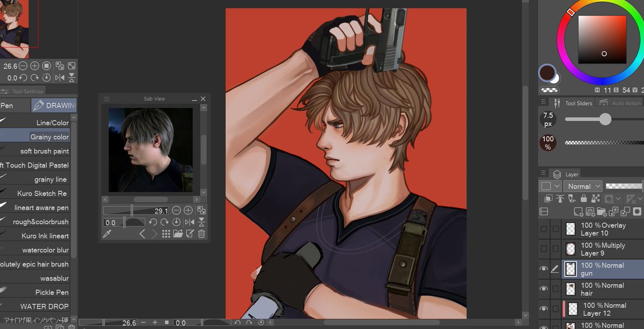Select the main dark brown color swatch
The width and height of the screenshot is (644, 329).
click(x=547, y=72)
